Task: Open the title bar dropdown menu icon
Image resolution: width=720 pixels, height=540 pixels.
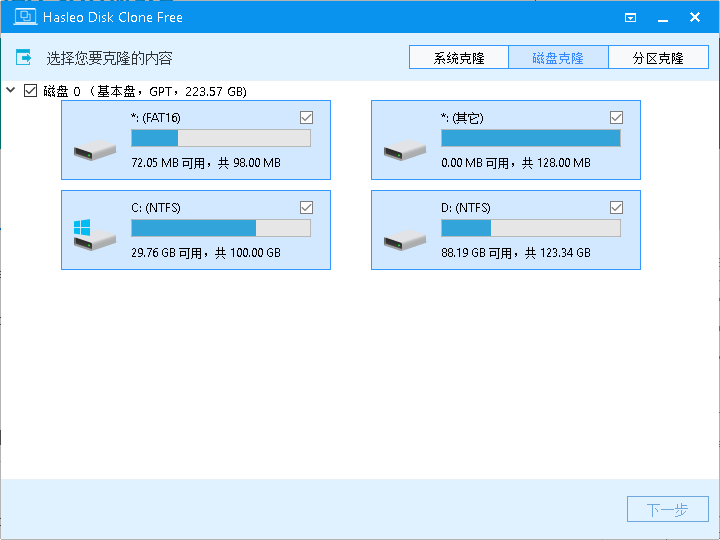Action: [630, 18]
